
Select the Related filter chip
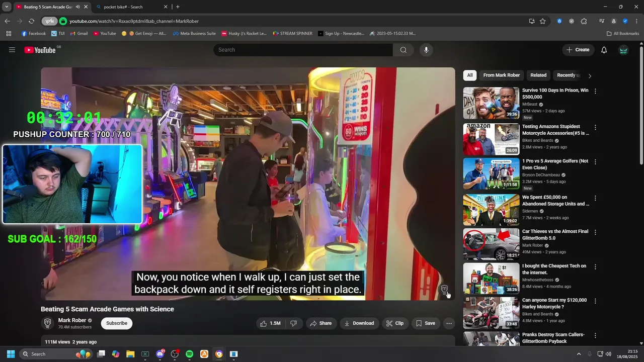pos(538,75)
